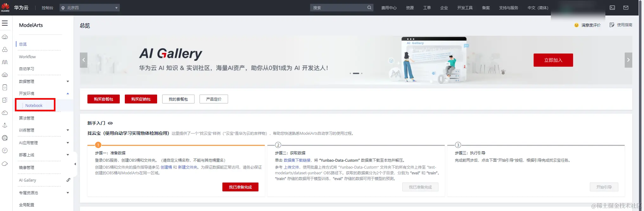Image resolution: width=644 pixels, height=211 pixels.
Task: Select 总览 in the sidebar
Action: (x=23, y=44)
